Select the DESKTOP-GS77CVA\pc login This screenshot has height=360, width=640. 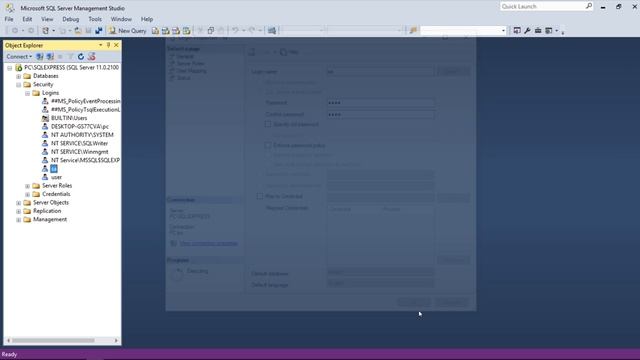80,127
